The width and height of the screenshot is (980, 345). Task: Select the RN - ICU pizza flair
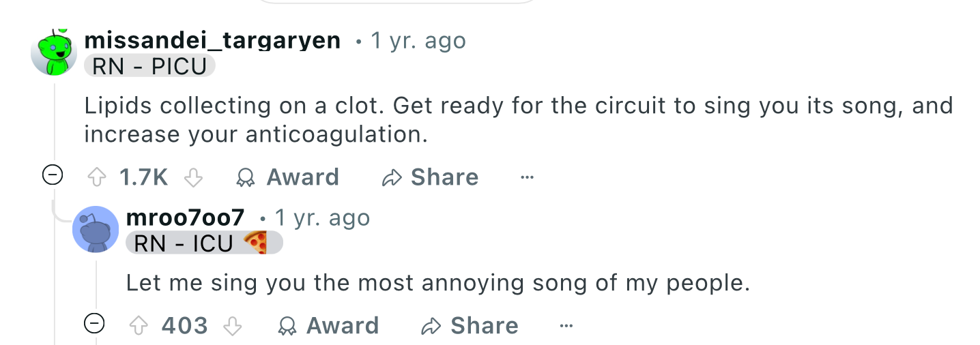point(204,243)
